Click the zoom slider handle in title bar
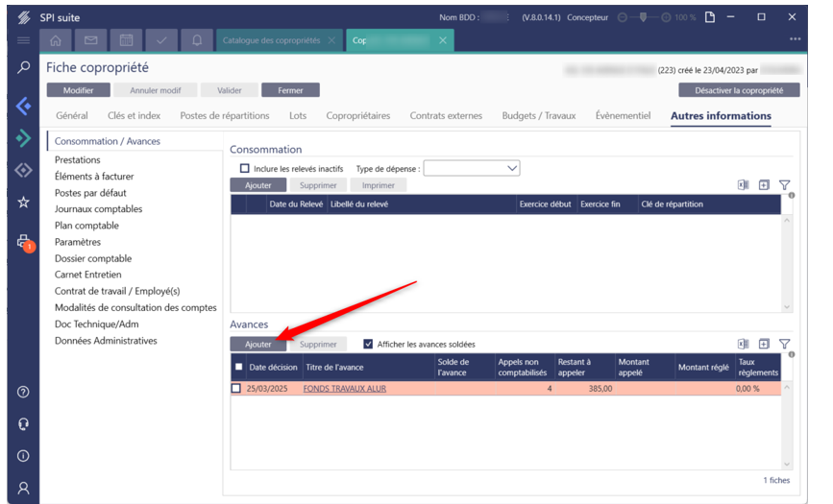833x504 pixels. [x=643, y=17]
